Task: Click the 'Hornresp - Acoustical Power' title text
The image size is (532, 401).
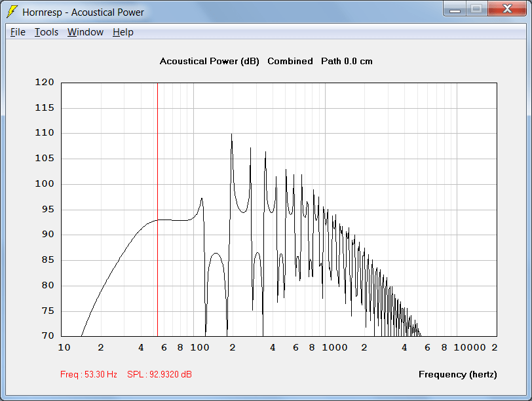Action: click(x=83, y=12)
